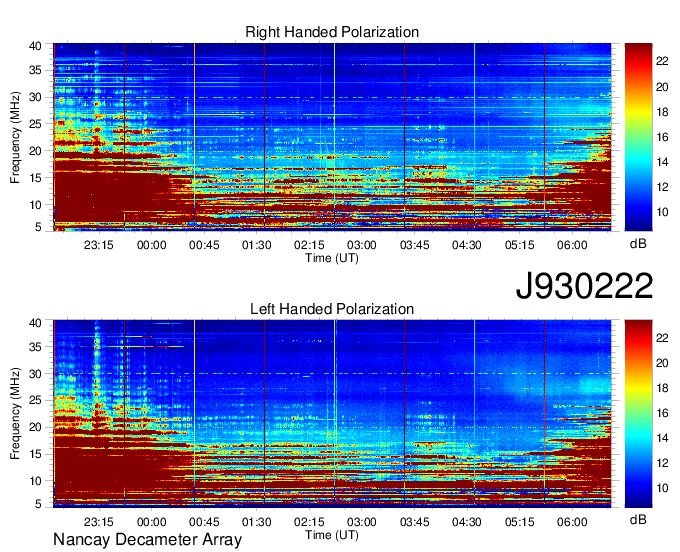Viewport: 680px width, 552px height.
Task: Click the 06:00 time tick of Right Handed plot
Action: click(x=572, y=245)
